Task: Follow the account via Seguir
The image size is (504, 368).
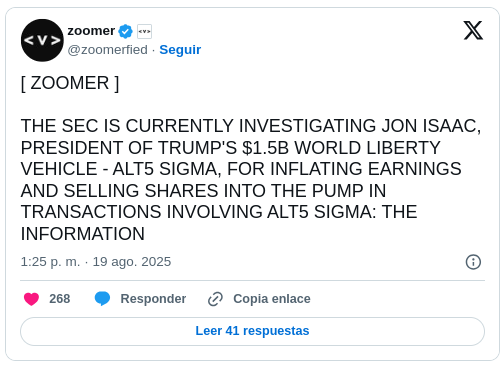Action: click(x=180, y=50)
